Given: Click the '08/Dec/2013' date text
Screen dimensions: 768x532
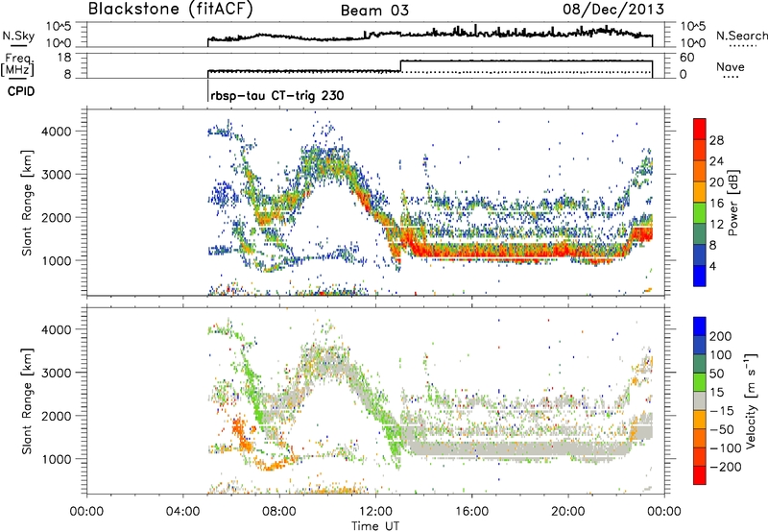Looking at the screenshot, I should 612,10.
